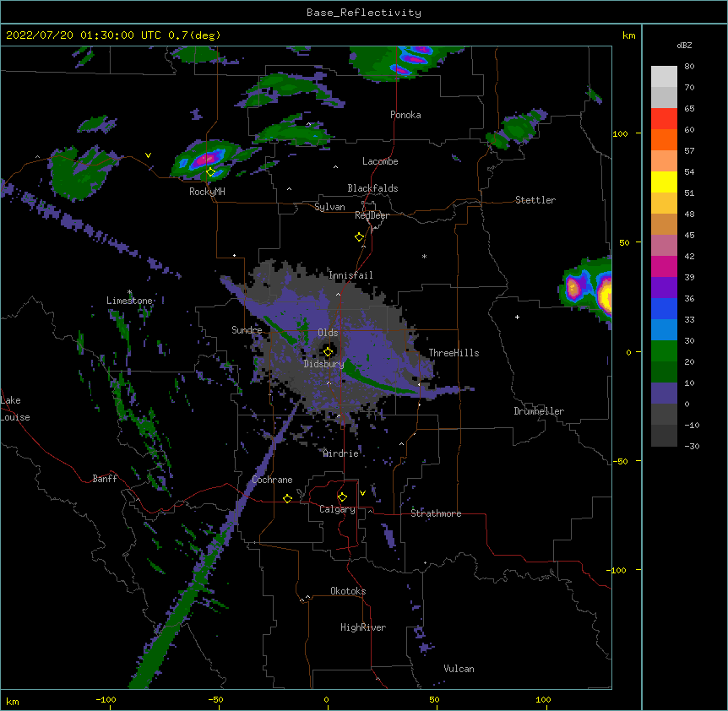
Task: Click the Calgary city label
Action: click(x=337, y=509)
